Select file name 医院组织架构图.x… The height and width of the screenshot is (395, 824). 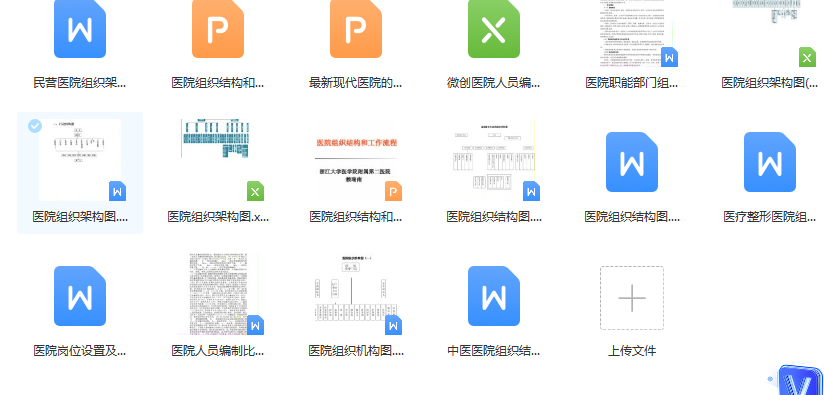[x=218, y=216]
